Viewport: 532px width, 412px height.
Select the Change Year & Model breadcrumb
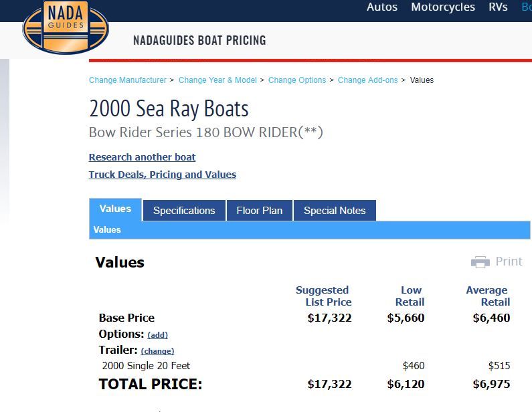point(217,80)
